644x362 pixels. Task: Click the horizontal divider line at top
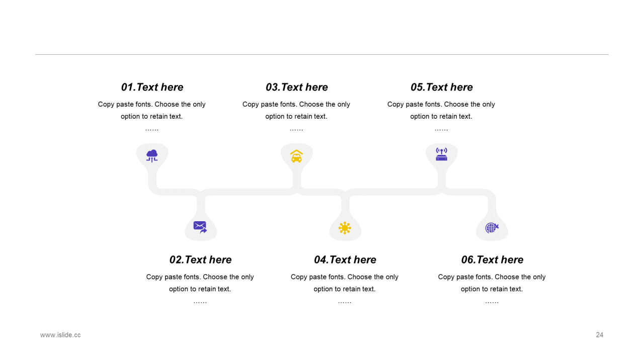tap(322, 54)
